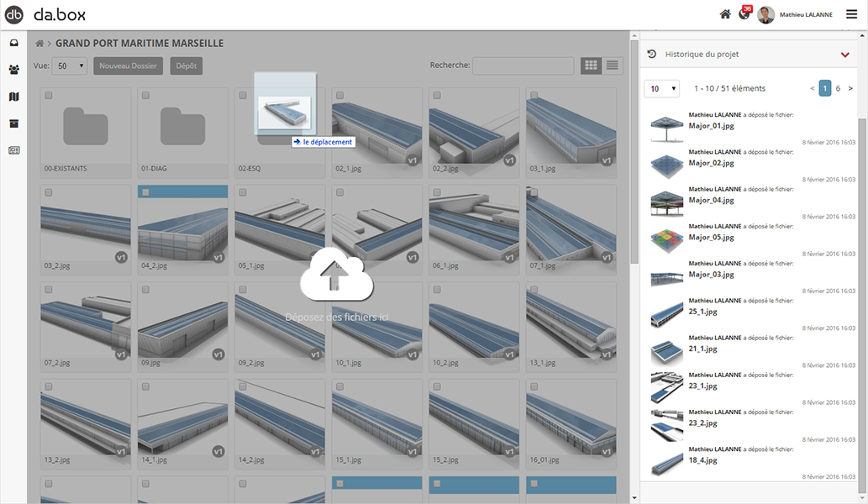868x504 pixels.
Task: Open 23_2.jpg history thumbnail
Action: point(666,425)
